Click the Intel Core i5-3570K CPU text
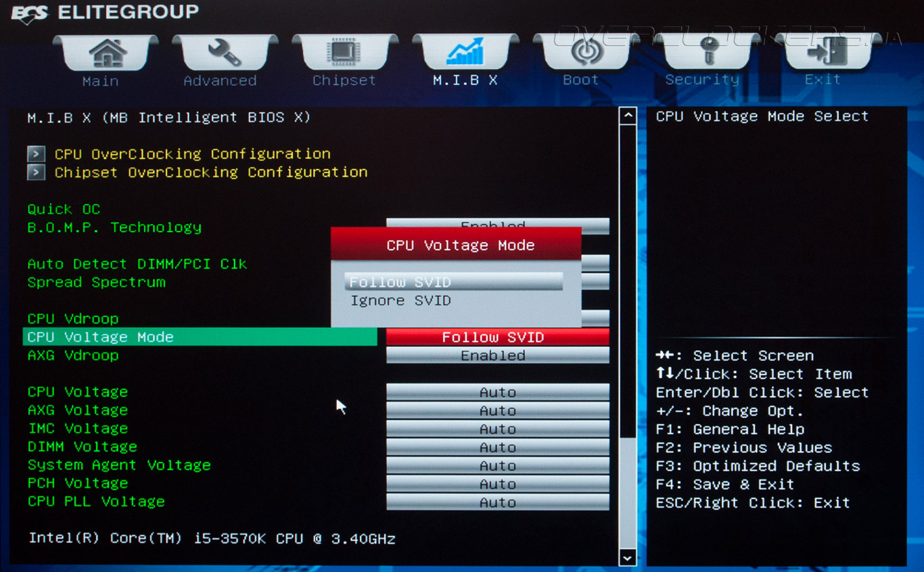Image resolution: width=924 pixels, height=572 pixels. (212, 538)
